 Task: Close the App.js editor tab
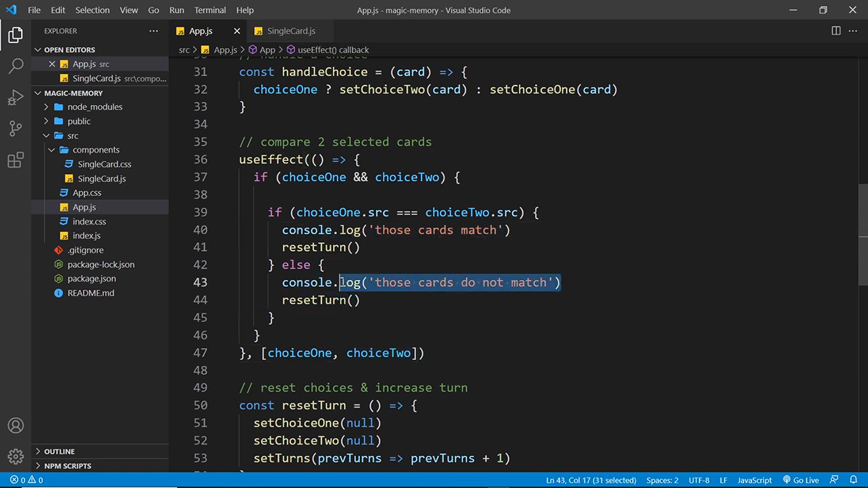point(237,31)
